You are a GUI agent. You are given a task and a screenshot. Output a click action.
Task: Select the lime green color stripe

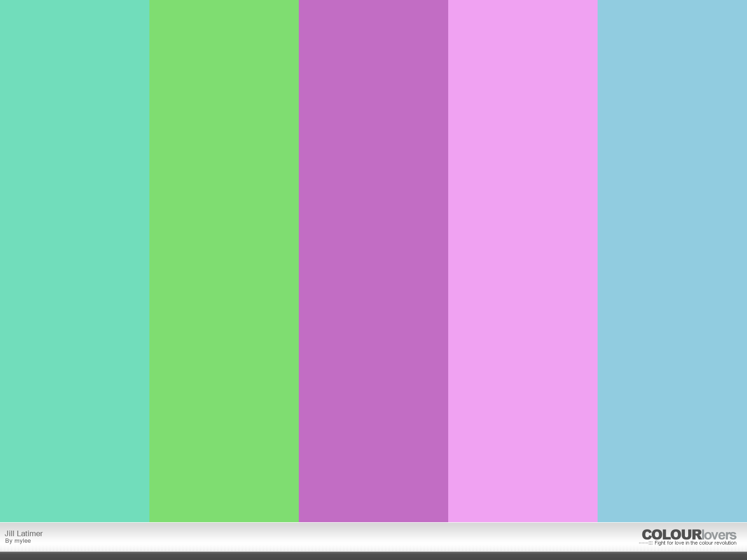click(x=224, y=261)
